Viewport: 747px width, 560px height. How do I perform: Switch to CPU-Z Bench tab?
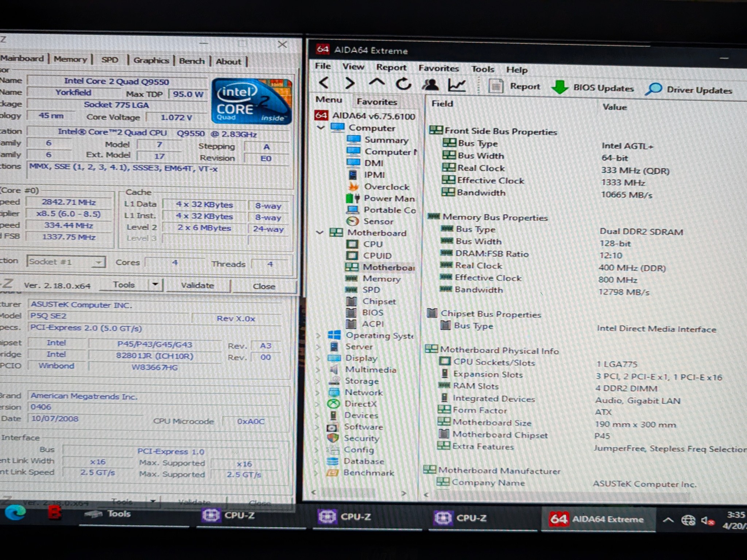point(192,61)
